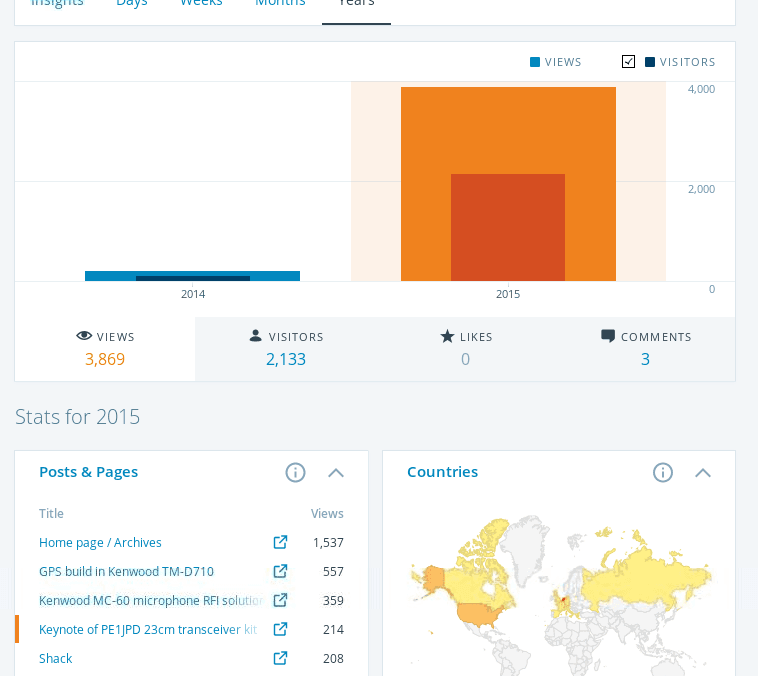Open the Shack page stats link
Viewport: 758px width, 676px height.
56,659
